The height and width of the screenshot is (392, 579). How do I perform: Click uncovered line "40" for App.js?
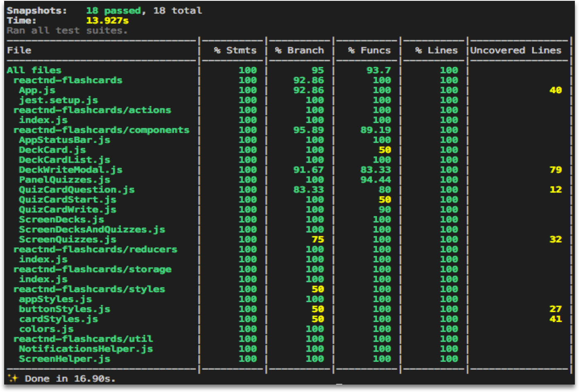click(x=555, y=90)
